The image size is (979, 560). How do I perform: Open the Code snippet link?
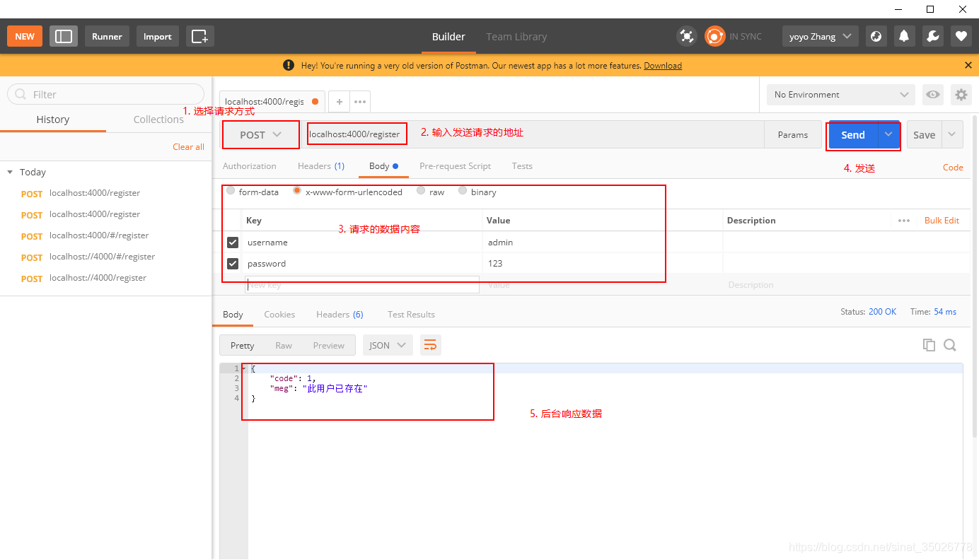pyautogui.click(x=953, y=168)
